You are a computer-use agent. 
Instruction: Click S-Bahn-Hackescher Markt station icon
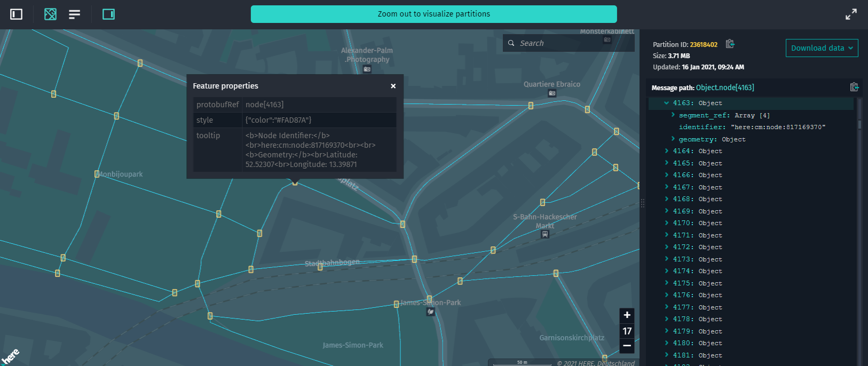click(x=545, y=234)
